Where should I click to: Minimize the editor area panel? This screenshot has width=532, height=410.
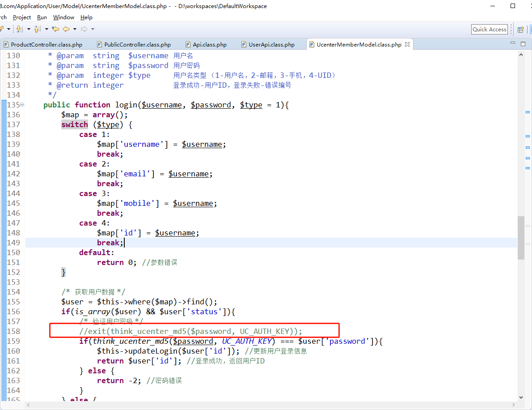[x=513, y=43]
